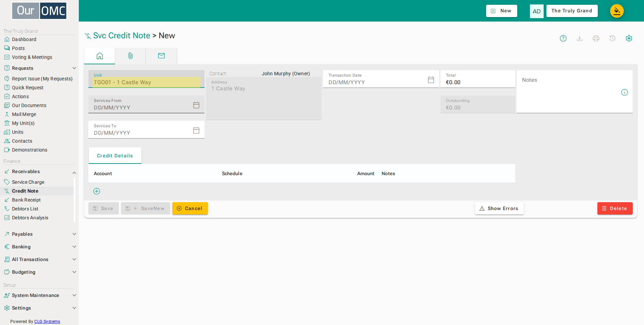
Task: Click The Truly Grand button
Action: pos(572,11)
